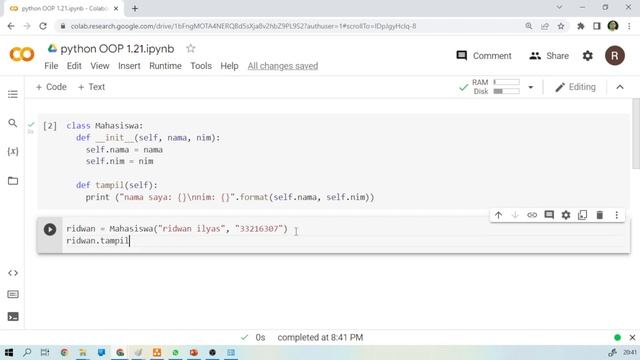Copy link to cell icon
The image size is (640, 360).
[532, 215]
